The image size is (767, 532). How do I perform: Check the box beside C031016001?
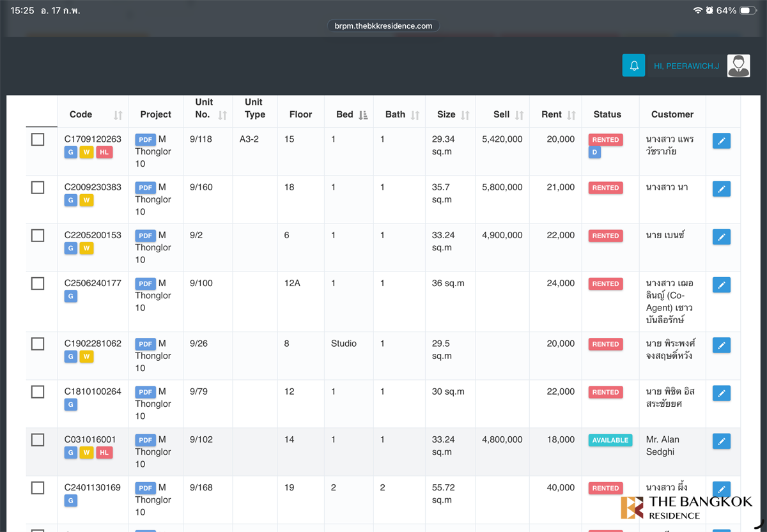click(x=38, y=439)
